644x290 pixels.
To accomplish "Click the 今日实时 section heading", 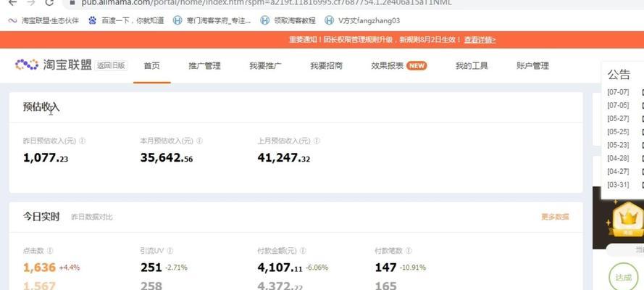I will pyautogui.click(x=41, y=217).
